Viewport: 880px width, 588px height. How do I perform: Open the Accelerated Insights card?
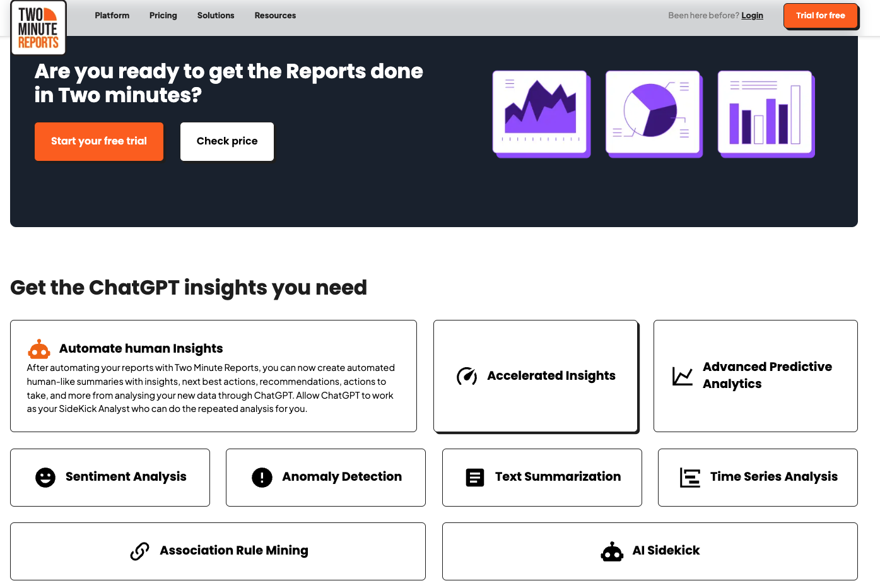pyautogui.click(x=536, y=376)
